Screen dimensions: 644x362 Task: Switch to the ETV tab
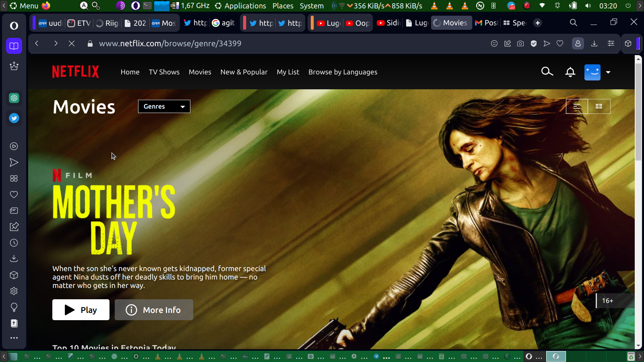(79, 23)
